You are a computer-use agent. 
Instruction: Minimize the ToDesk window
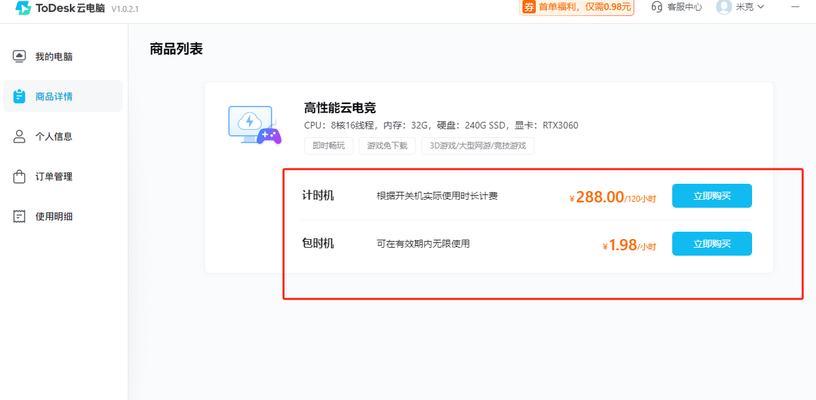coord(796,7)
